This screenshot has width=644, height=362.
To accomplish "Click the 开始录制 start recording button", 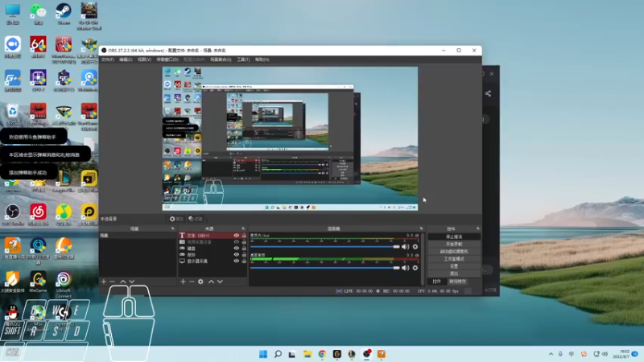I will click(454, 245).
